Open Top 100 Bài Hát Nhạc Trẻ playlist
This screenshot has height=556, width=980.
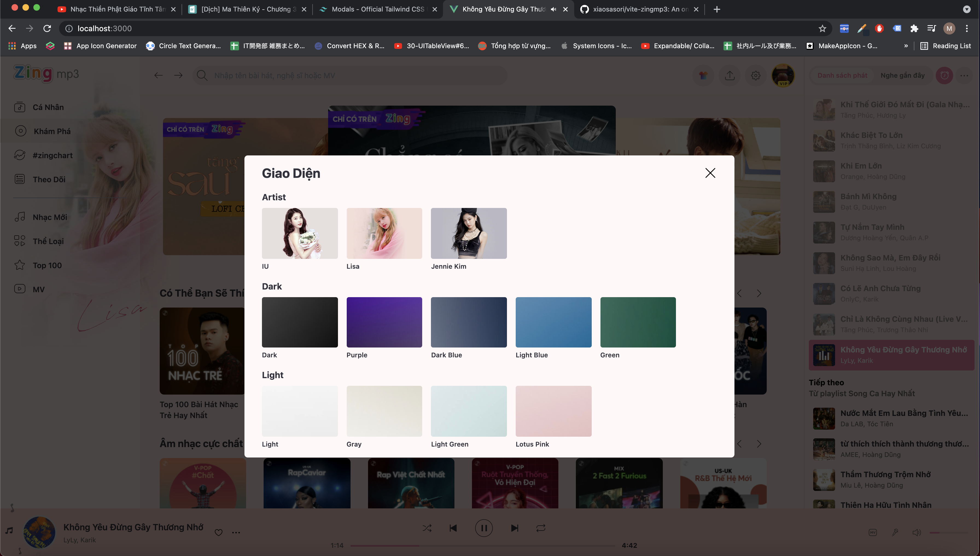[x=202, y=351]
